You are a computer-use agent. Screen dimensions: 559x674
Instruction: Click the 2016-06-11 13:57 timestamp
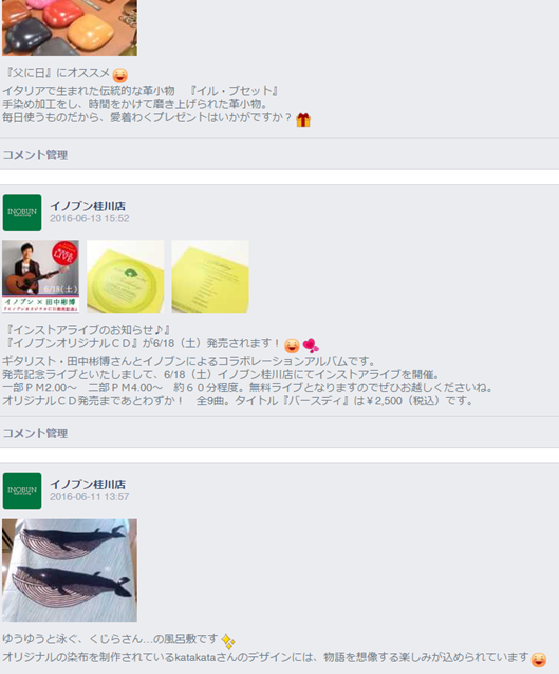pyautogui.click(x=89, y=496)
